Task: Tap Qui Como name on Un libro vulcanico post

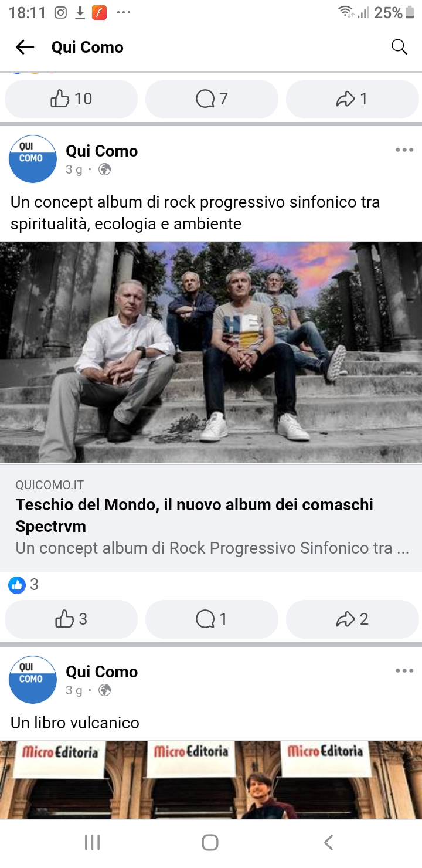Action: pyautogui.click(x=101, y=672)
